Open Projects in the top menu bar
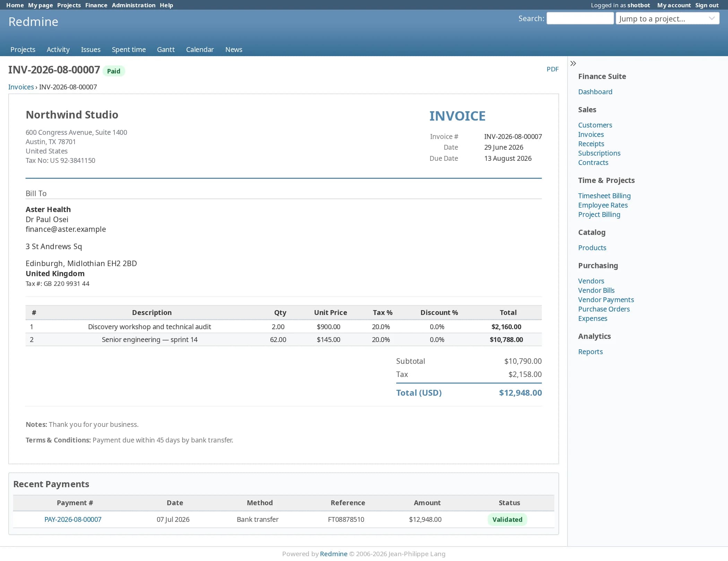 coord(69,5)
